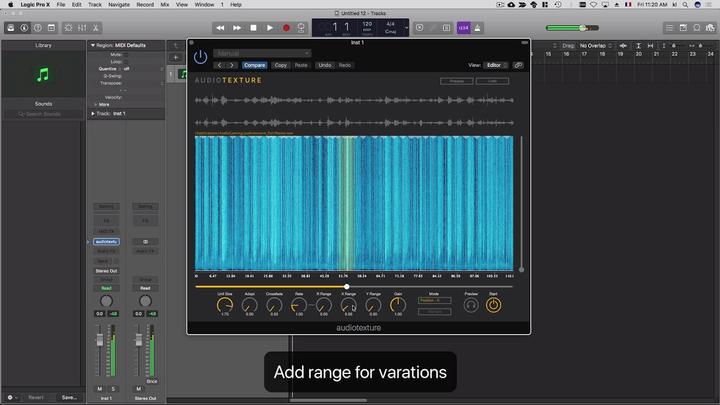Screen dimensions: 720x405
Task: Toggle the Loop checkbox in the Region inspector
Action: coord(126,62)
